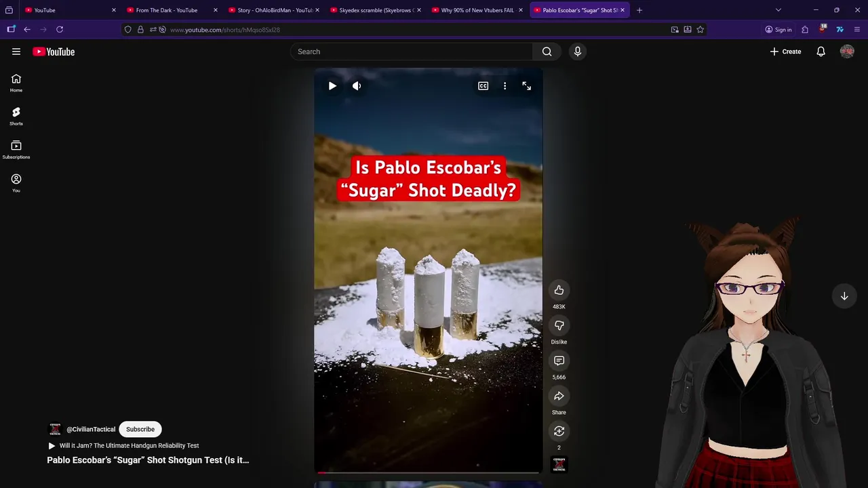868x488 pixels.
Task: Open the Create button
Action: 786,52
